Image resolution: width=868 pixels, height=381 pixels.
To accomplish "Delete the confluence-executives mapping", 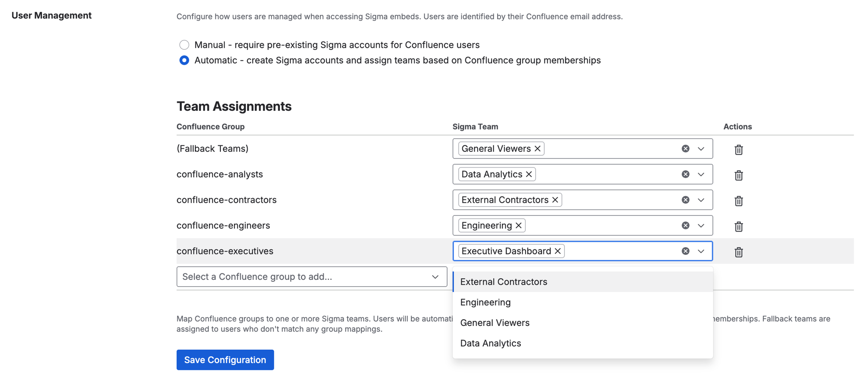I will click(x=738, y=252).
